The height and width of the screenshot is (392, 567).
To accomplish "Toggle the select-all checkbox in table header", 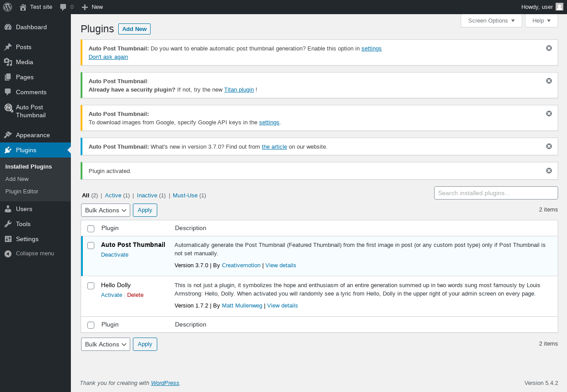I will (91, 229).
